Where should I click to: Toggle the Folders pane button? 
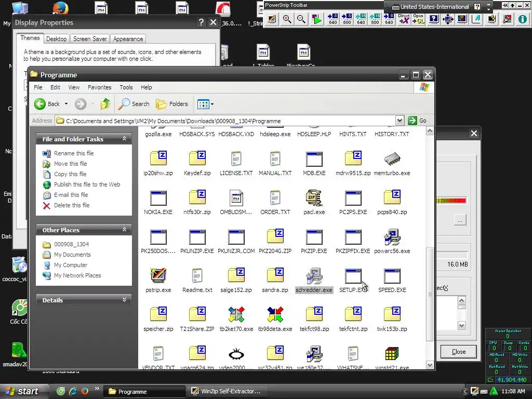point(172,104)
